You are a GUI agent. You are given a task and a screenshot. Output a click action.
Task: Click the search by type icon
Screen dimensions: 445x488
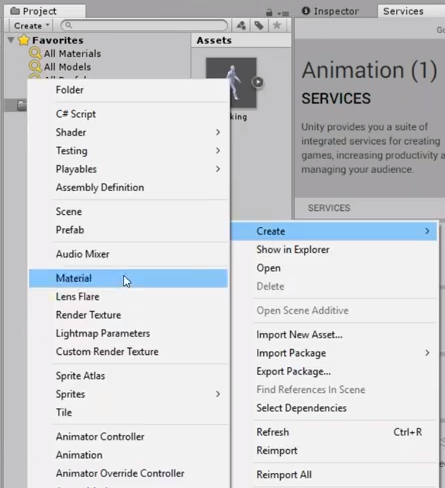click(241, 25)
